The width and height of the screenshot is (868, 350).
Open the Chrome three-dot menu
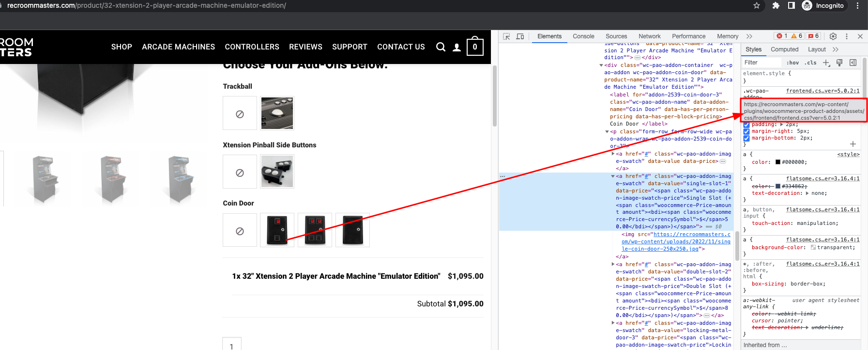(x=858, y=5)
